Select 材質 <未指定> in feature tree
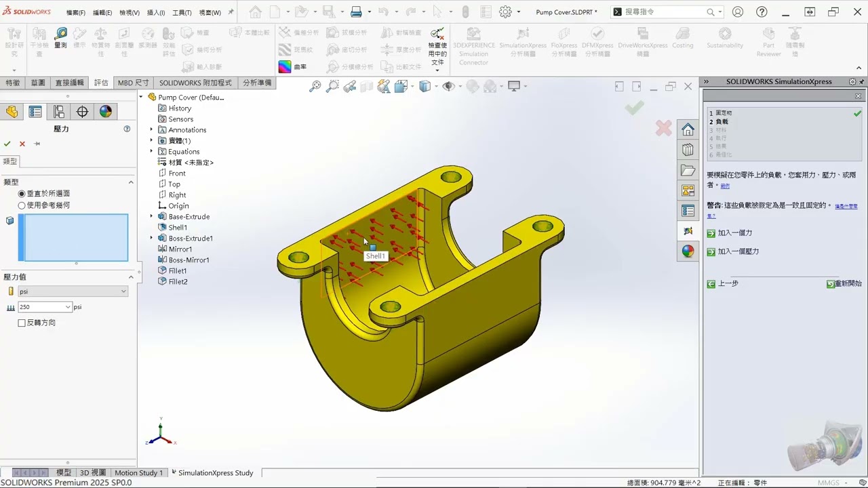 click(191, 162)
